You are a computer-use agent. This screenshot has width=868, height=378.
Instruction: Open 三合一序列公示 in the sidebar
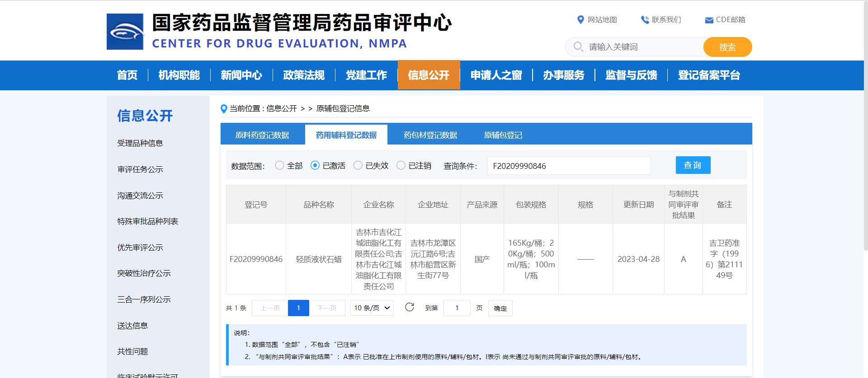[x=144, y=299]
